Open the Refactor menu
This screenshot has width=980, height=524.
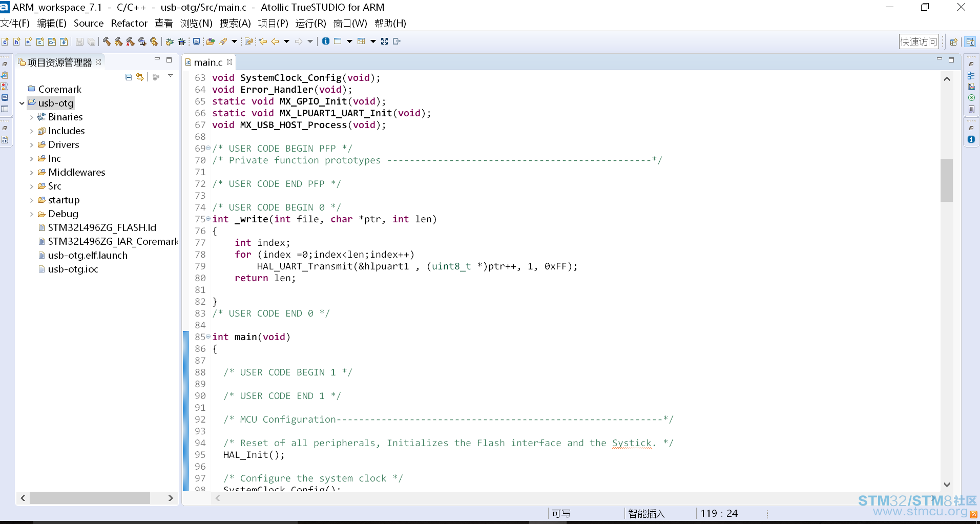[x=129, y=24]
